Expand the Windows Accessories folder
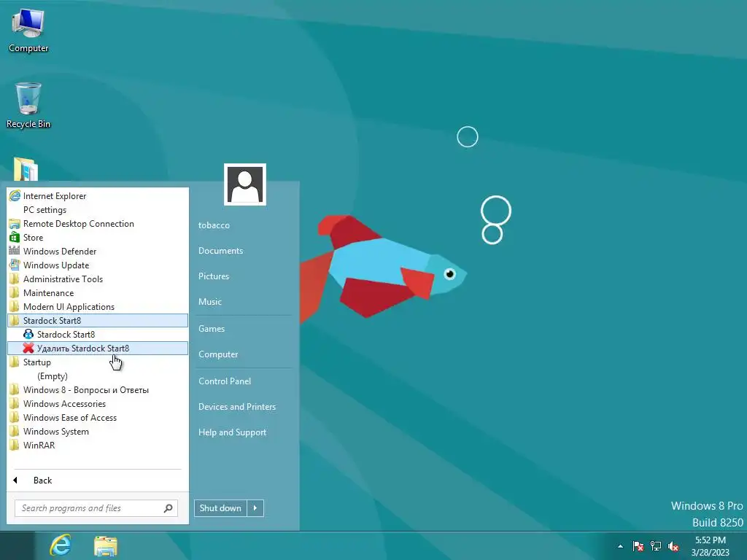The image size is (747, 560). pos(98,403)
